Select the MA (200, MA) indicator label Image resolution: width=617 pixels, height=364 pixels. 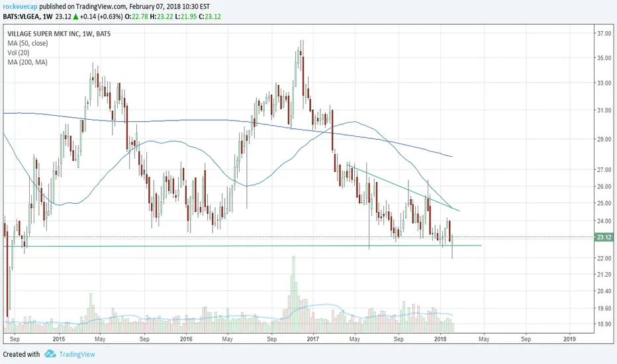[27, 62]
